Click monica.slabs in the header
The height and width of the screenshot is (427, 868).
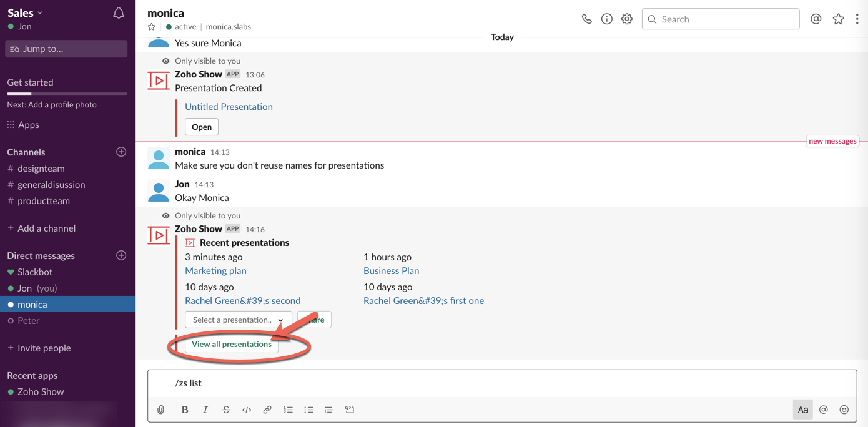[x=229, y=27]
